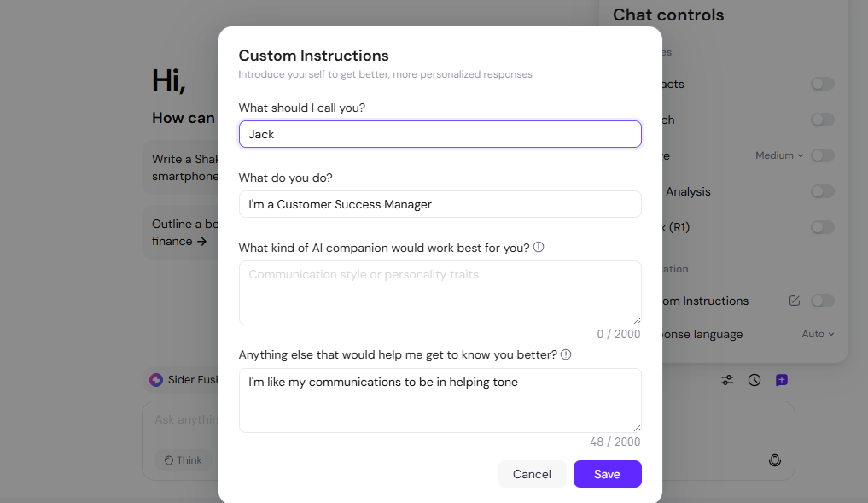
Task: Toggle the Analysis switch in Chat controls
Action: tap(823, 191)
